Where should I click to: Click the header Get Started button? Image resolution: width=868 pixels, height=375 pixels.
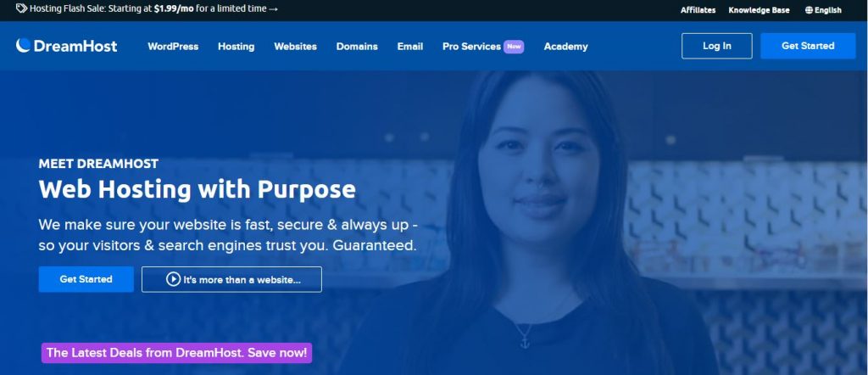pyautogui.click(x=808, y=46)
